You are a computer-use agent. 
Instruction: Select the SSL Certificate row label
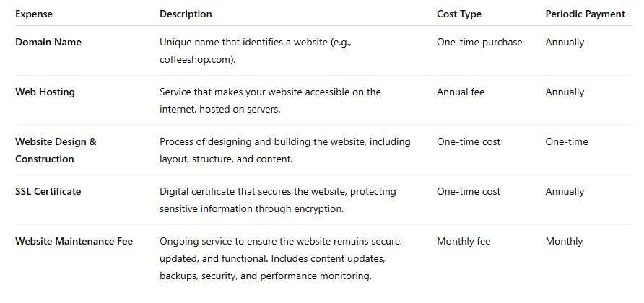(48, 191)
